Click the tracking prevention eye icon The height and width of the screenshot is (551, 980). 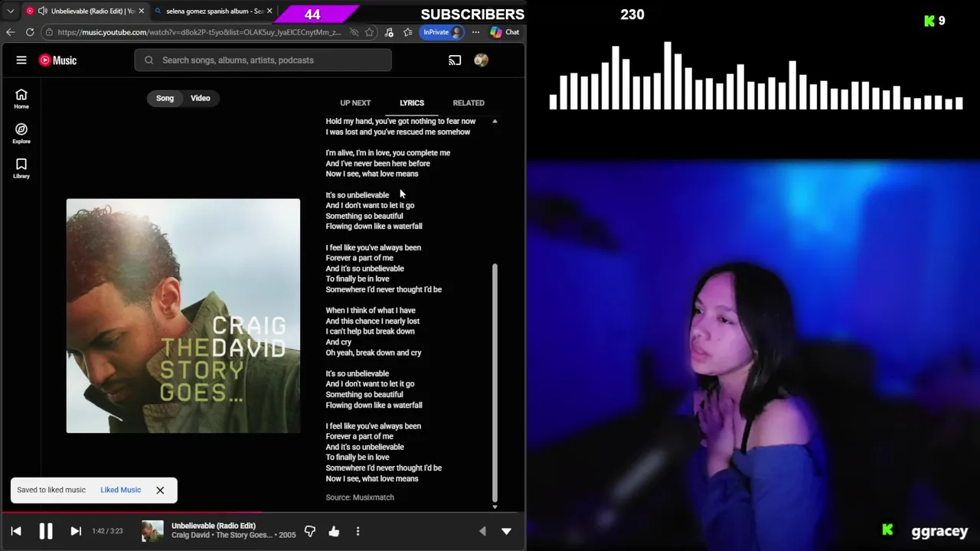coord(354,32)
